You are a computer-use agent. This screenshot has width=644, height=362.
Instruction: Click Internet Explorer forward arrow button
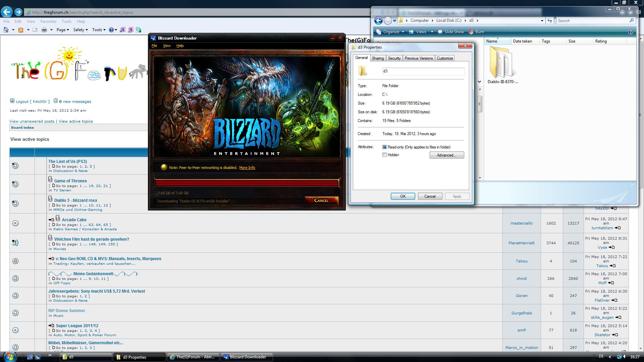18,12
